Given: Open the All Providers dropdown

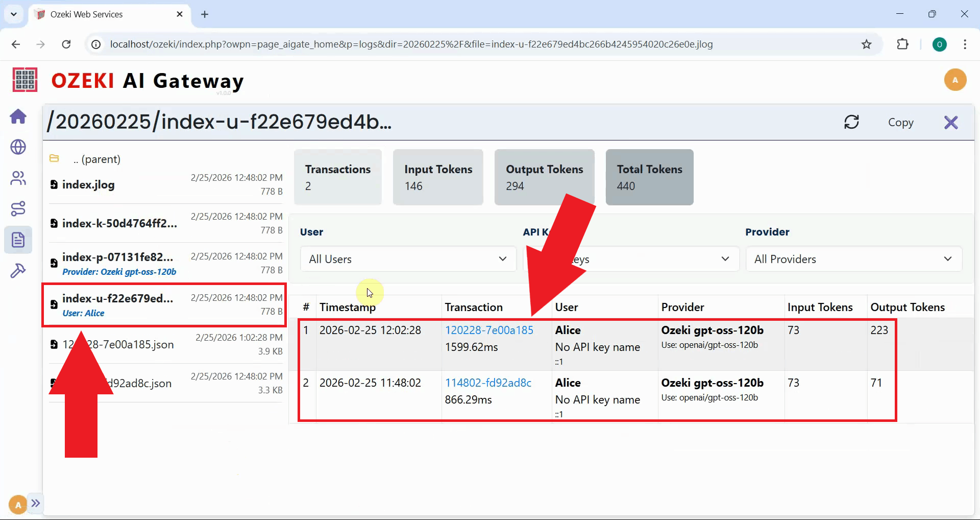Looking at the screenshot, I should pos(853,259).
